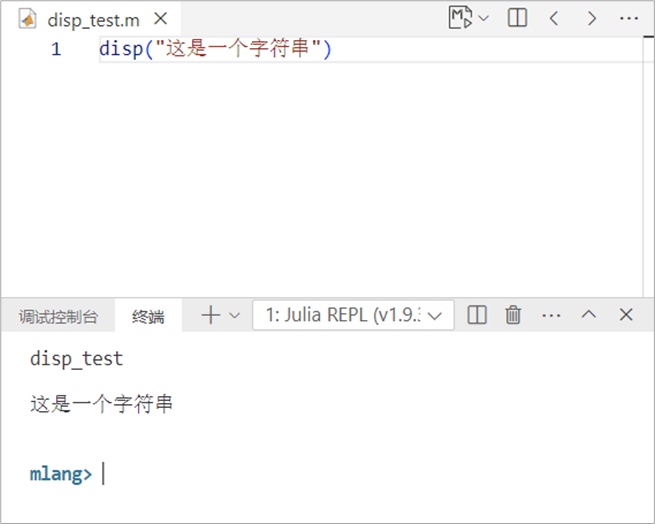The width and height of the screenshot is (655, 524).
Task: Expand the run options dropdown arrow
Action: point(483,18)
